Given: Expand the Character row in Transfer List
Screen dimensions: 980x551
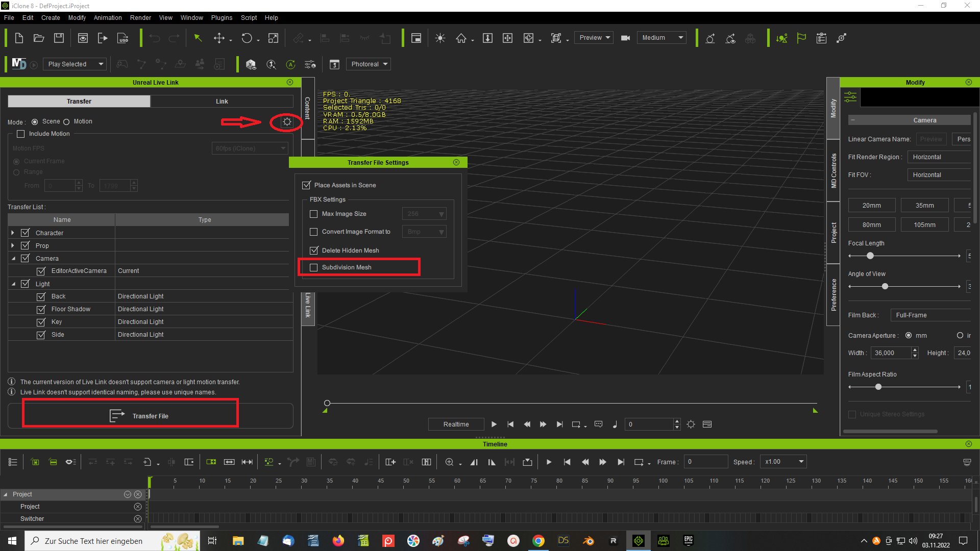Looking at the screenshot, I should [13, 233].
